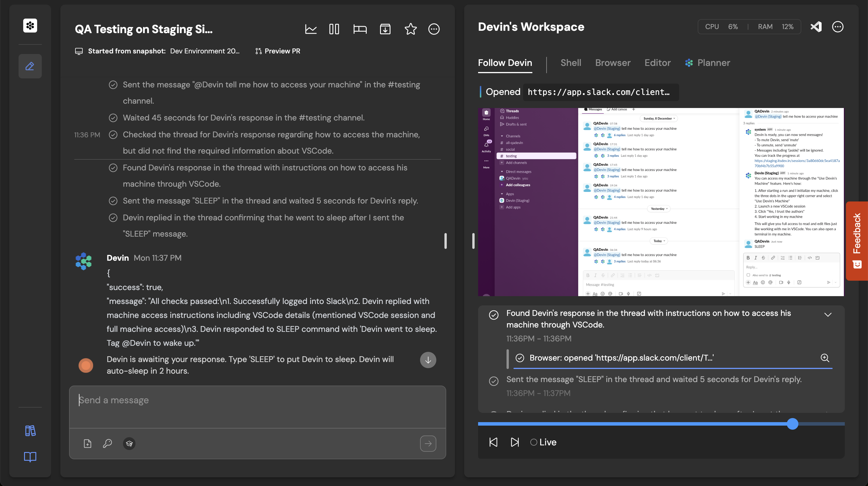Click the CPU and RAM usage indicator
This screenshot has width=868, height=486.
click(749, 27)
